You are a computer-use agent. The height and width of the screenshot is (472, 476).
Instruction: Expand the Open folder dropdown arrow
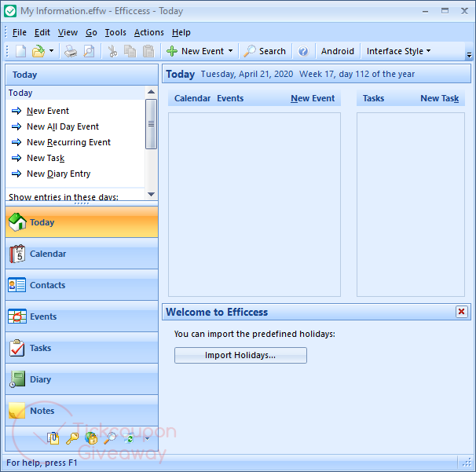(x=51, y=51)
